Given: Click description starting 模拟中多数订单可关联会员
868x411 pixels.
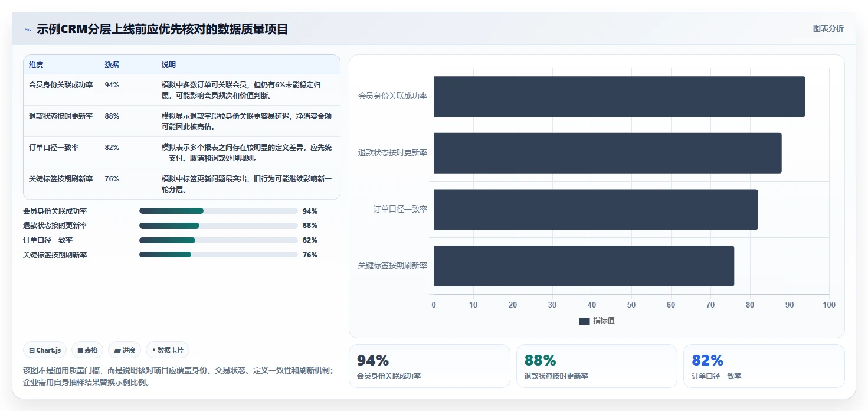Looking at the screenshot, I should [241, 90].
